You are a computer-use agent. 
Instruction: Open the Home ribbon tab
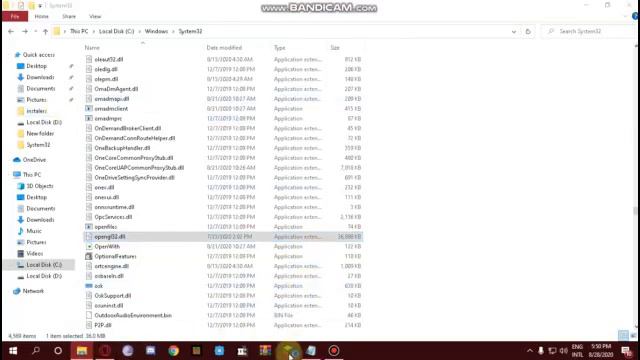coord(41,16)
